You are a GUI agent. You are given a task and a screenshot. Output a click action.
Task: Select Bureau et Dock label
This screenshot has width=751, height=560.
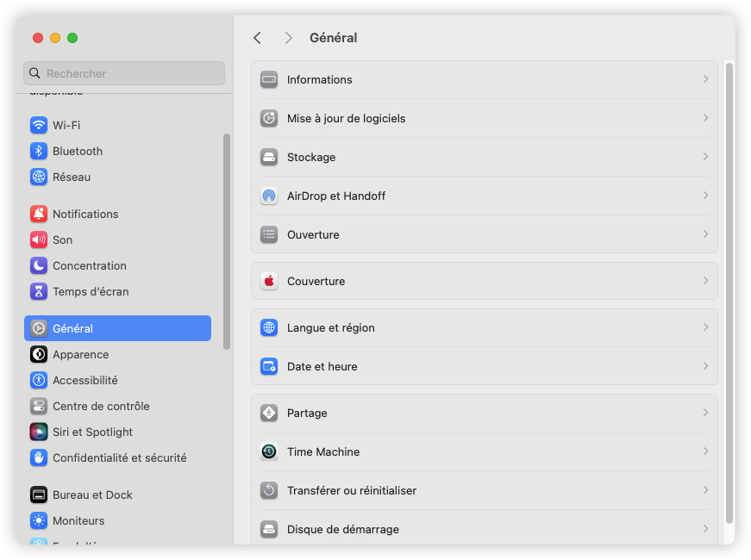tap(92, 495)
